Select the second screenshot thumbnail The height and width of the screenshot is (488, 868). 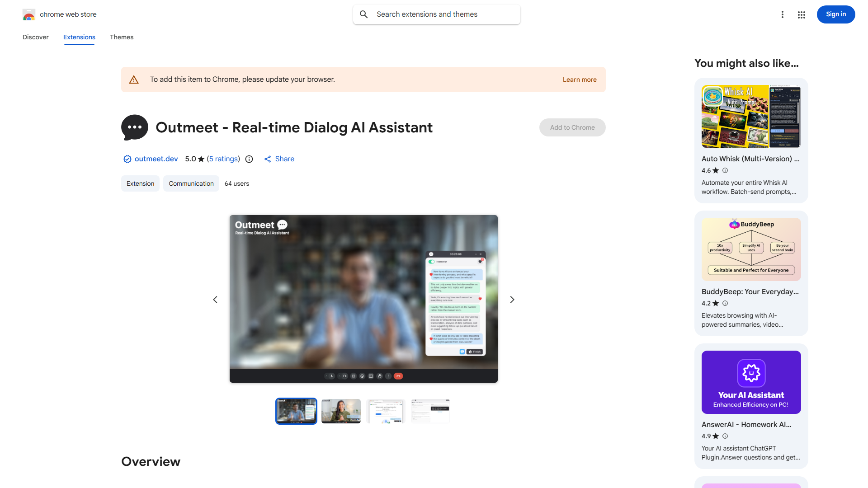(x=341, y=411)
